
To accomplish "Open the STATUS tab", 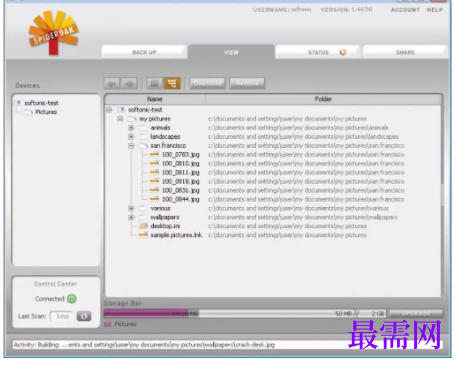I will [x=318, y=52].
